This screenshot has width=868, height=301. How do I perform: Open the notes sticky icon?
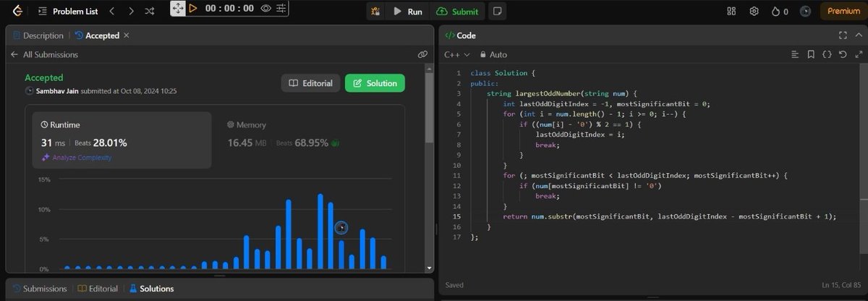point(497,12)
